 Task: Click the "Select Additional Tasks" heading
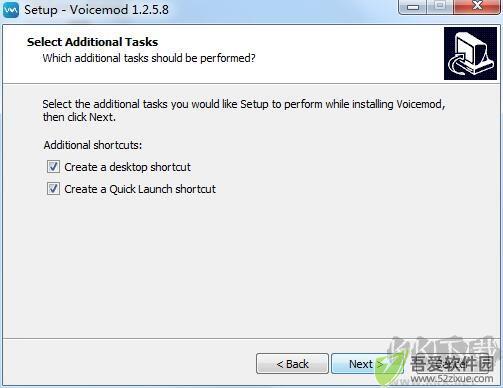pos(92,42)
